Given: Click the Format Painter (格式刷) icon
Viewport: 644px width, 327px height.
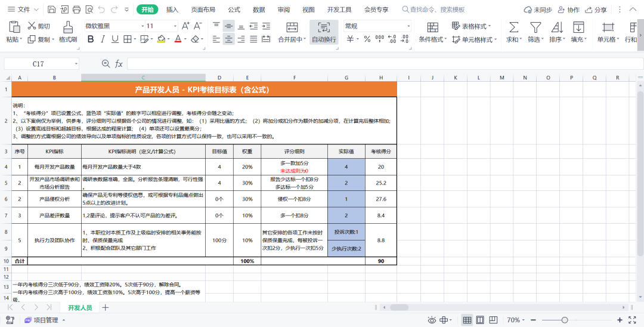Looking at the screenshot, I should coord(68,27).
